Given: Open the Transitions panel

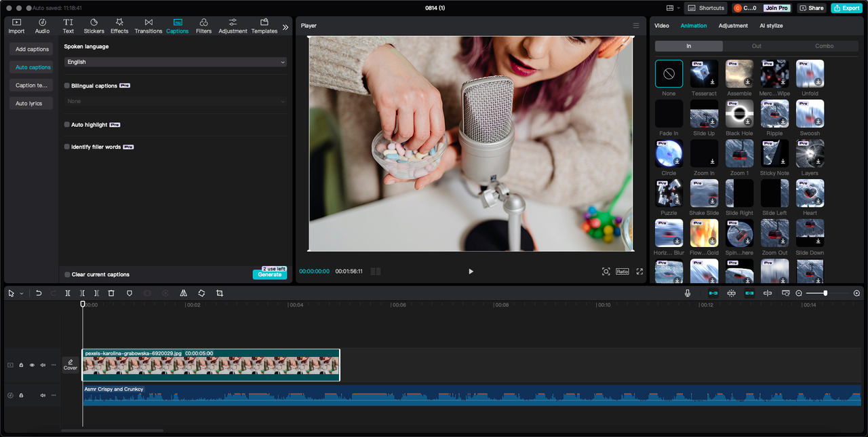Looking at the screenshot, I should (x=148, y=26).
